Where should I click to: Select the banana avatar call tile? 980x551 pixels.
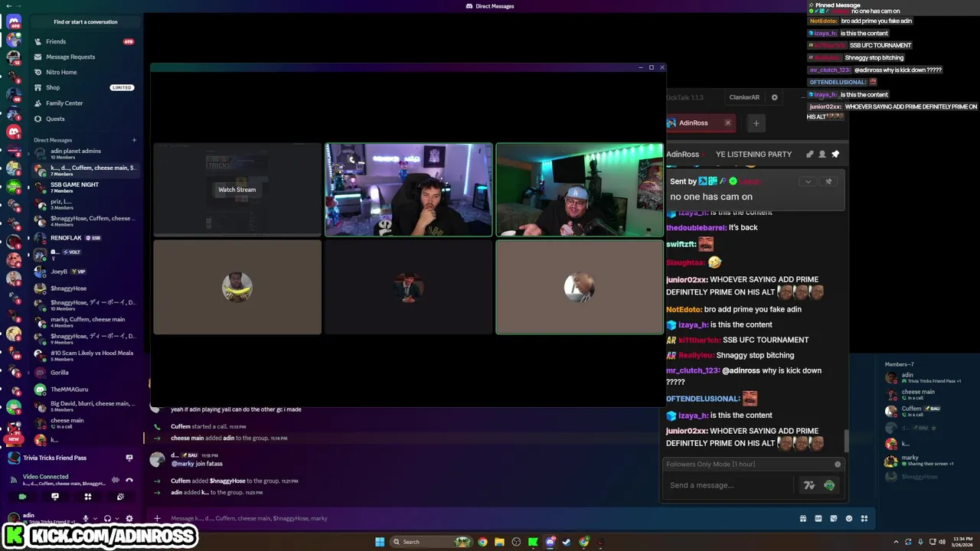point(237,287)
